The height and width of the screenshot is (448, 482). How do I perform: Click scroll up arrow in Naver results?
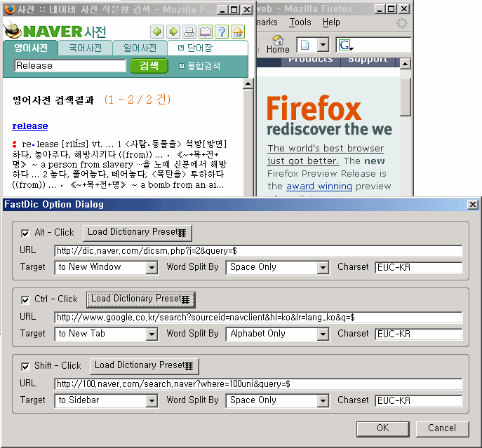248,84
